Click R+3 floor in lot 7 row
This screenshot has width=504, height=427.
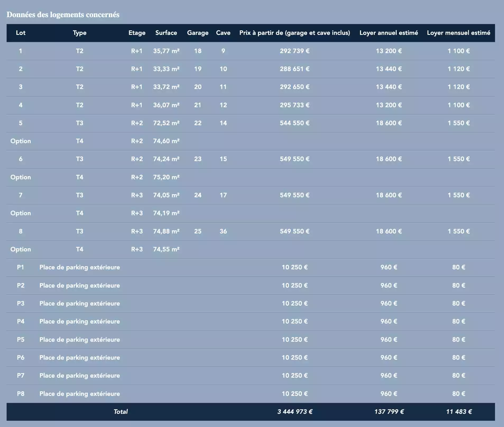pyautogui.click(x=137, y=195)
